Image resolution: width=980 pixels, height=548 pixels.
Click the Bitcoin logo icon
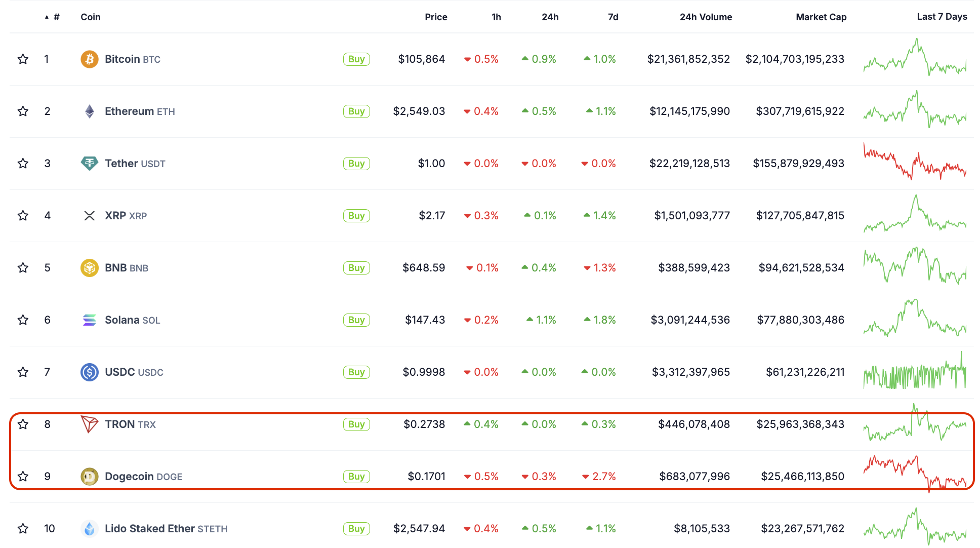click(x=90, y=59)
